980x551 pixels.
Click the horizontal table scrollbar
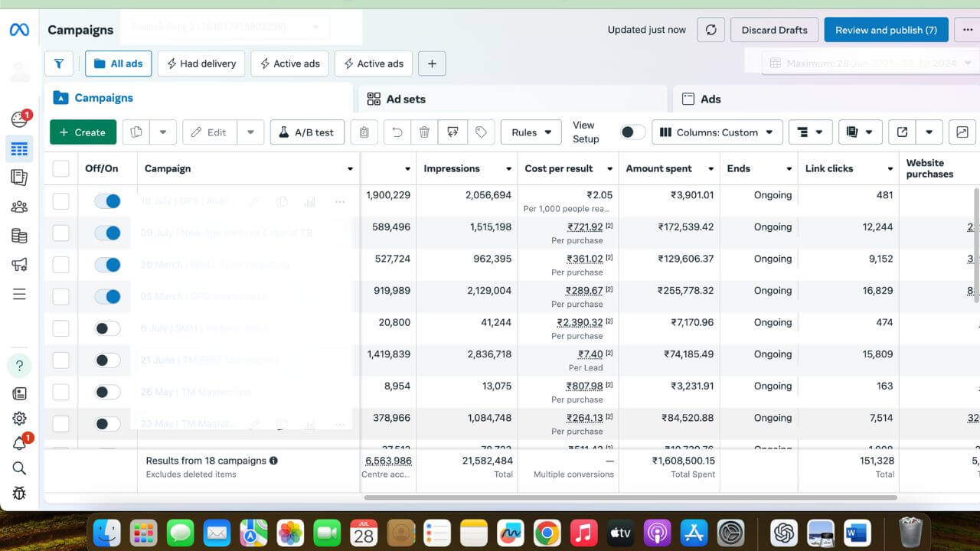tap(629, 497)
